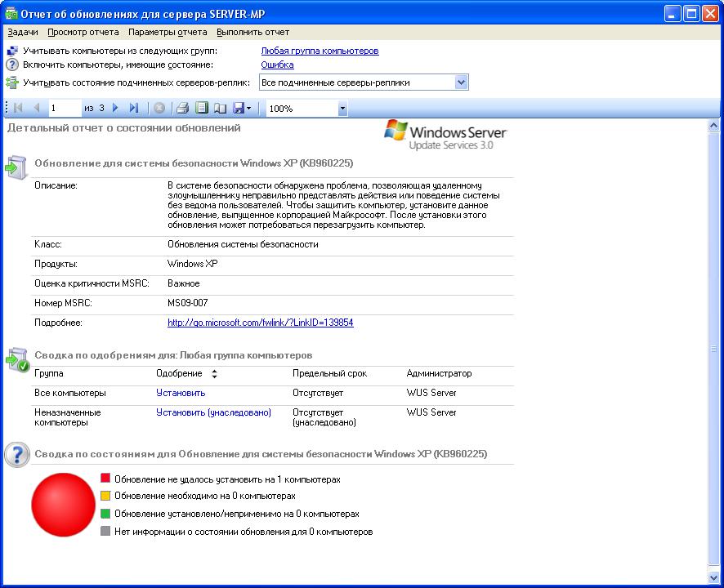Click replica servers filter icon
Viewport: 724px width, 588px height.
[x=12, y=82]
